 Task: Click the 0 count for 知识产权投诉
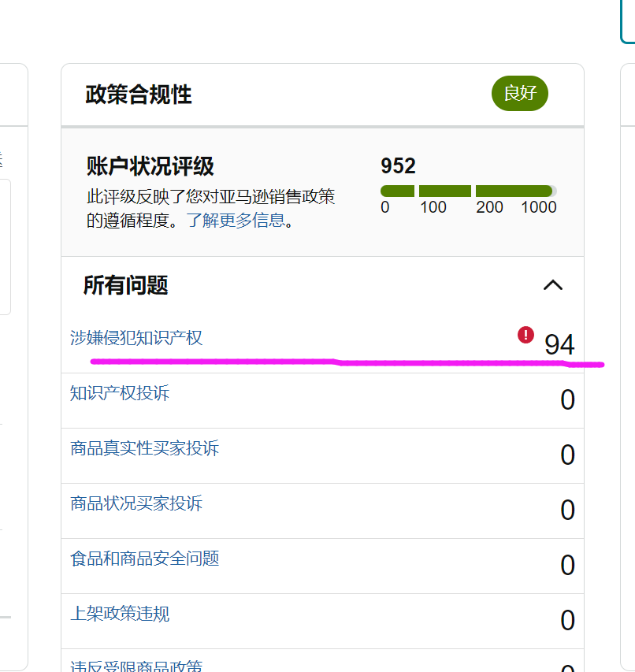tap(567, 399)
